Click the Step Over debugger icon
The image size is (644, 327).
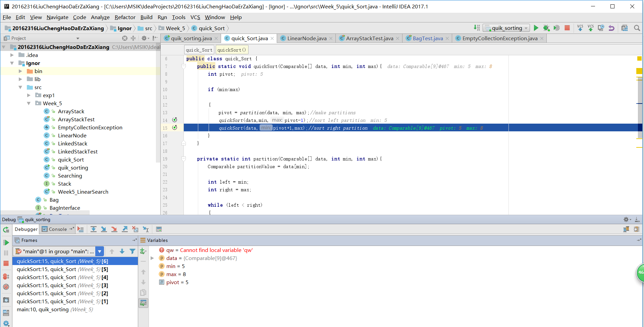[94, 229]
